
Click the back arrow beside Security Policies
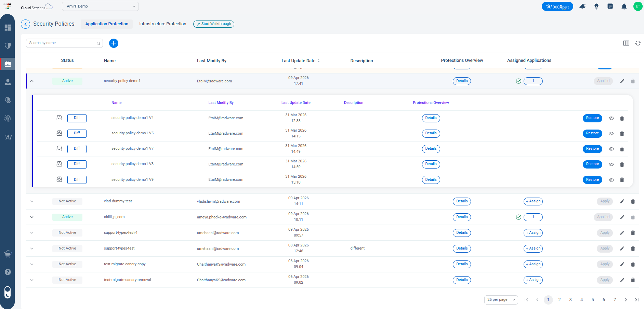pyautogui.click(x=25, y=24)
